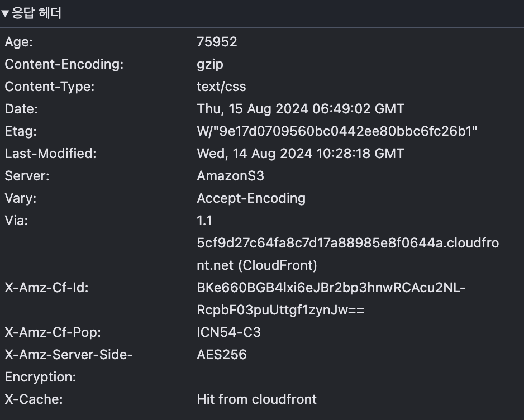This screenshot has width=524, height=420.
Task: Click the X-Amz-Cf-Id token value
Action: click(331, 288)
